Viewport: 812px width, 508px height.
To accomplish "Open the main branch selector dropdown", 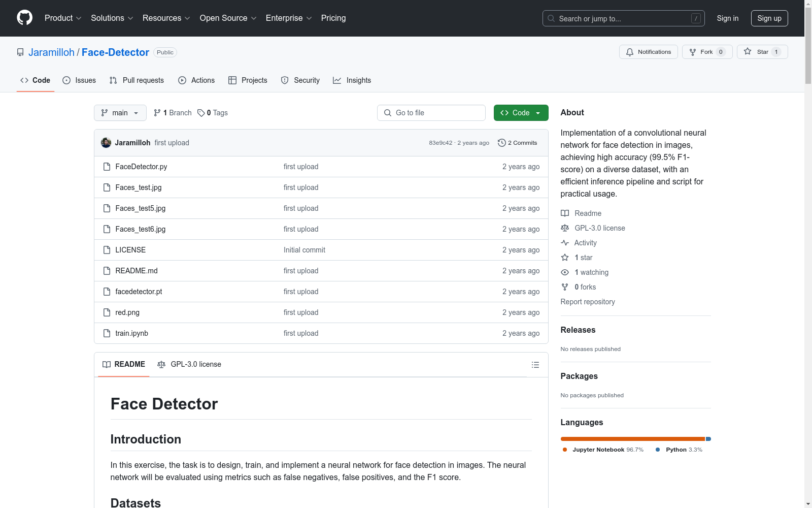I will (x=120, y=113).
